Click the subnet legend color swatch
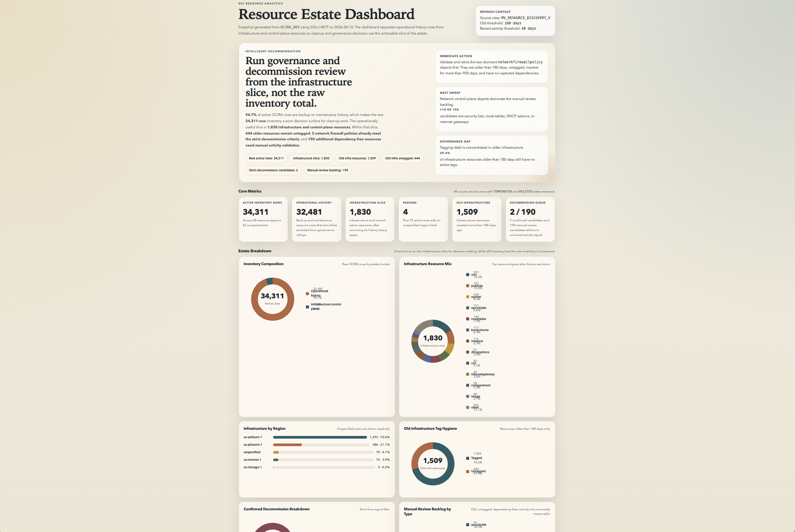Screen dimensions: 795x532 [x=467, y=297]
